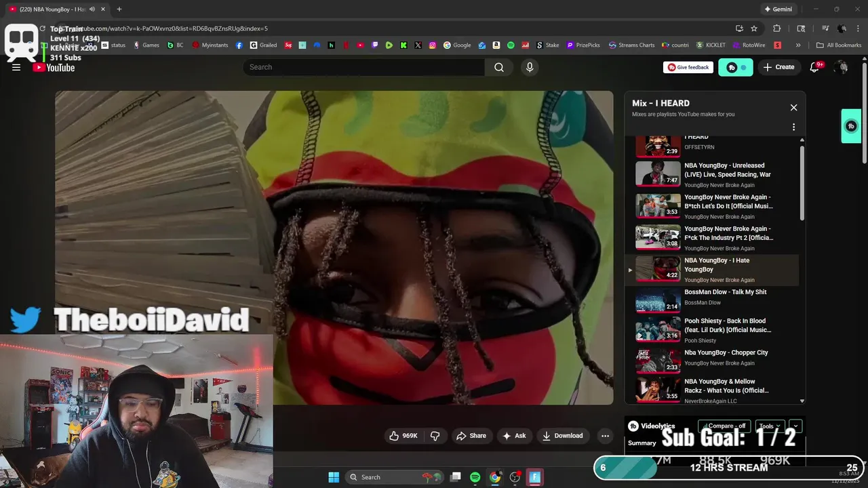This screenshot has height=488, width=868.
Task: Open the Create menu
Action: click(x=778, y=67)
